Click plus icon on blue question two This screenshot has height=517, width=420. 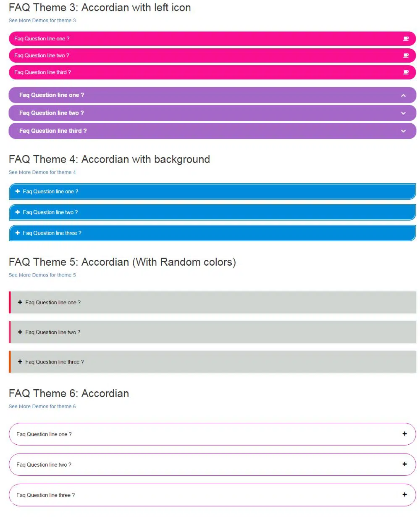18,212
